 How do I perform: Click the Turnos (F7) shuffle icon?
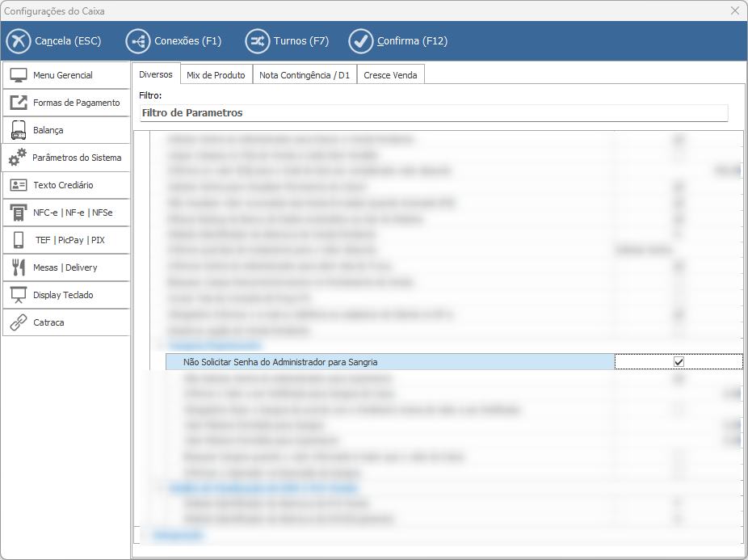(258, 41)
